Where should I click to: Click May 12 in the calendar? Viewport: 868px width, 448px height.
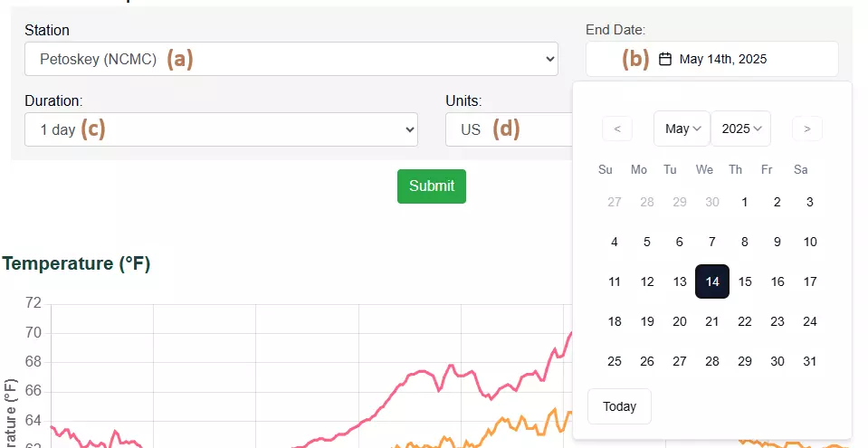pyautogui.click(x=647, y=281)
